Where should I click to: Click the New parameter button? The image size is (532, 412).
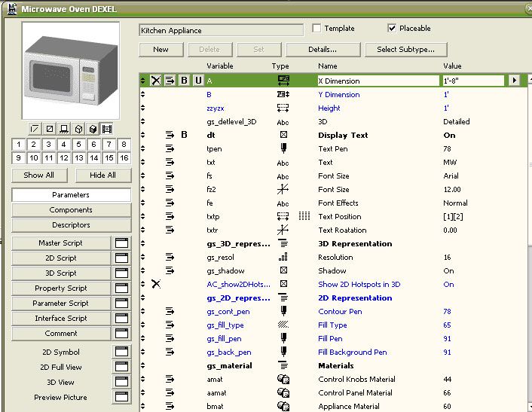(x=161, y=50)
